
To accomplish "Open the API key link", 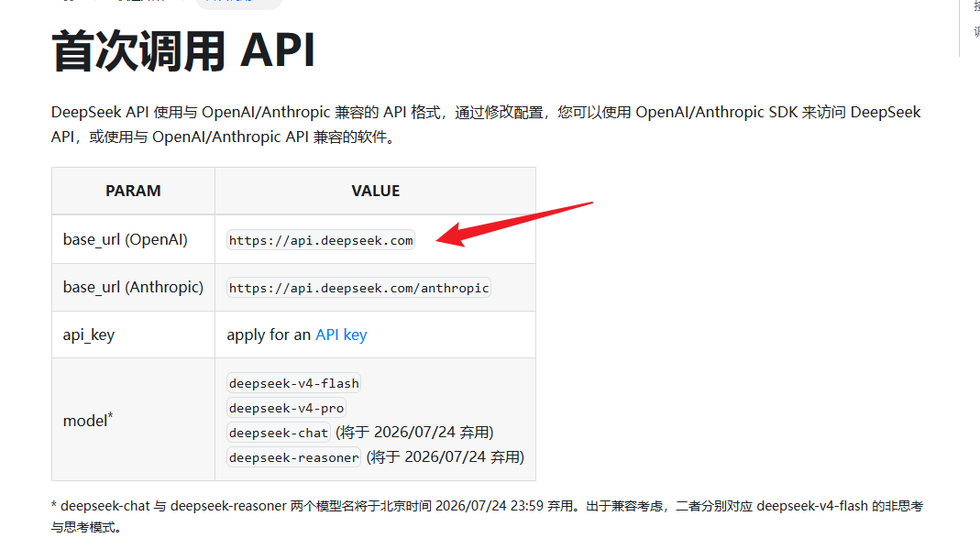I will coord(341,335).
